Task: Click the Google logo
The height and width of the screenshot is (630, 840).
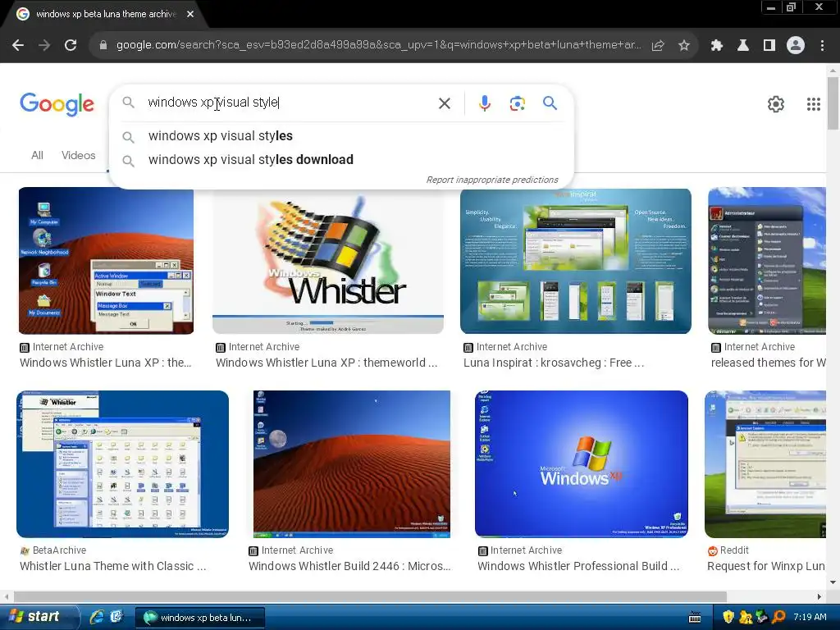Action: tap(57, 104)
